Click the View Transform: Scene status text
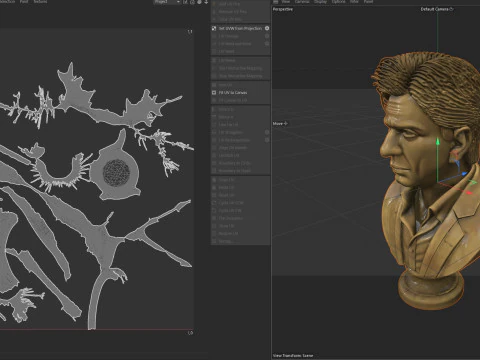Image resolution: width=480 pixels, height=360 pixels. pos(293,356)
